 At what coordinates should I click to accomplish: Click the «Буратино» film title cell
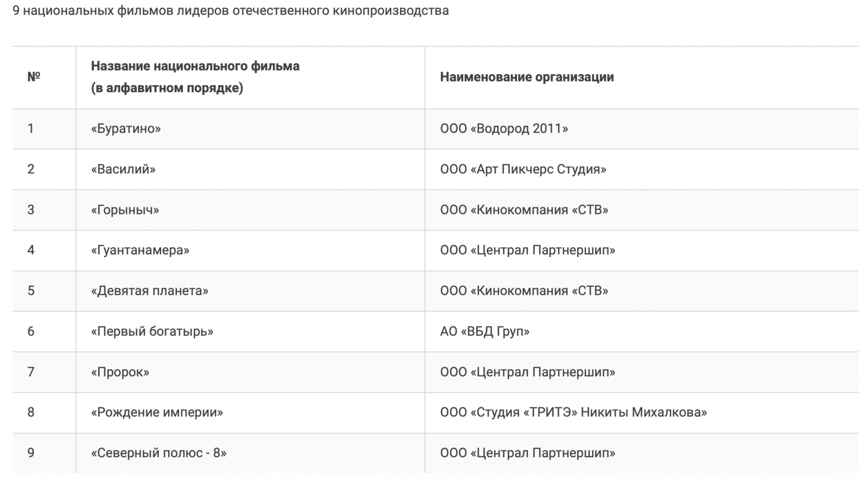(126, 129)
